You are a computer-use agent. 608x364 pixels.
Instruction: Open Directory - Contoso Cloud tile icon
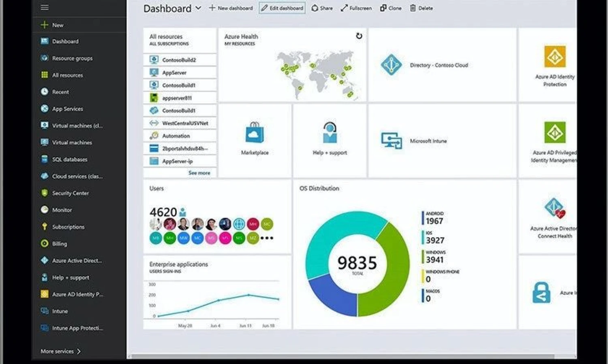tap(391, 64)
